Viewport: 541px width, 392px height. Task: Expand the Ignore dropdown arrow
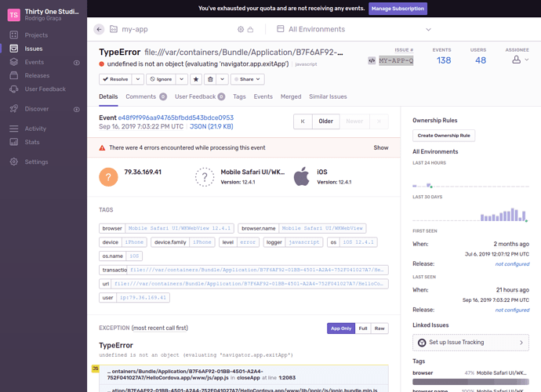coord(181,79)
